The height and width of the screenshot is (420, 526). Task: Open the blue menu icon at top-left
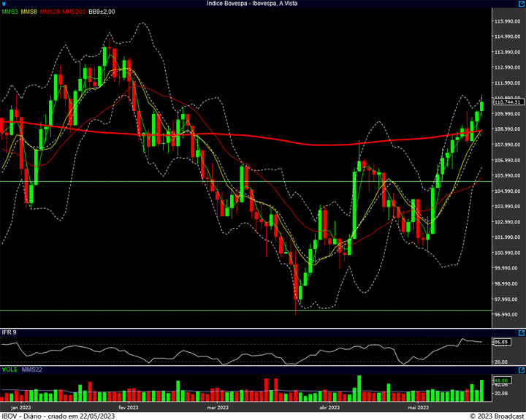(4, 4)
